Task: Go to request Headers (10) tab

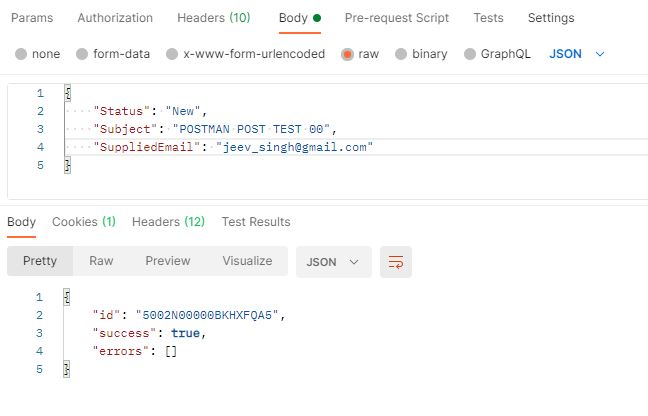Action: (214, 18)
